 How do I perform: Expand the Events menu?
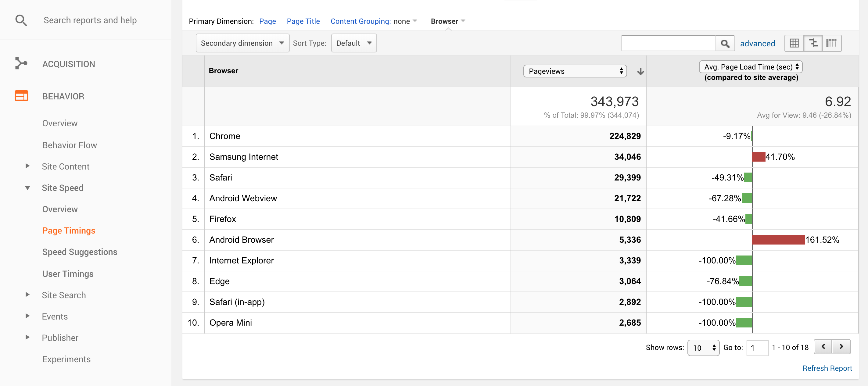tap(28, 316)
